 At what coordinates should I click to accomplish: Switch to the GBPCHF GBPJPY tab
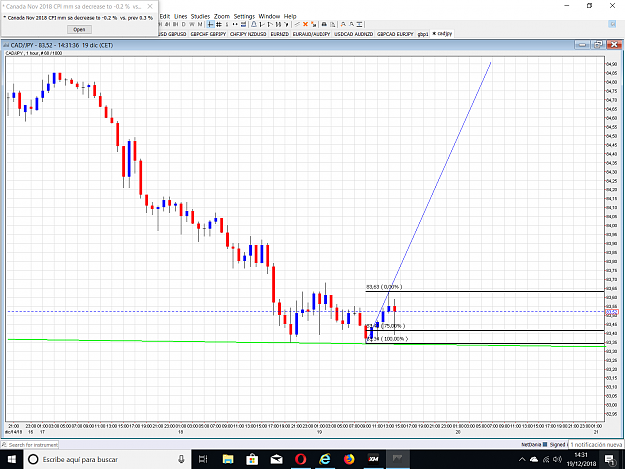pyautogui.click(x=208, y=34)
